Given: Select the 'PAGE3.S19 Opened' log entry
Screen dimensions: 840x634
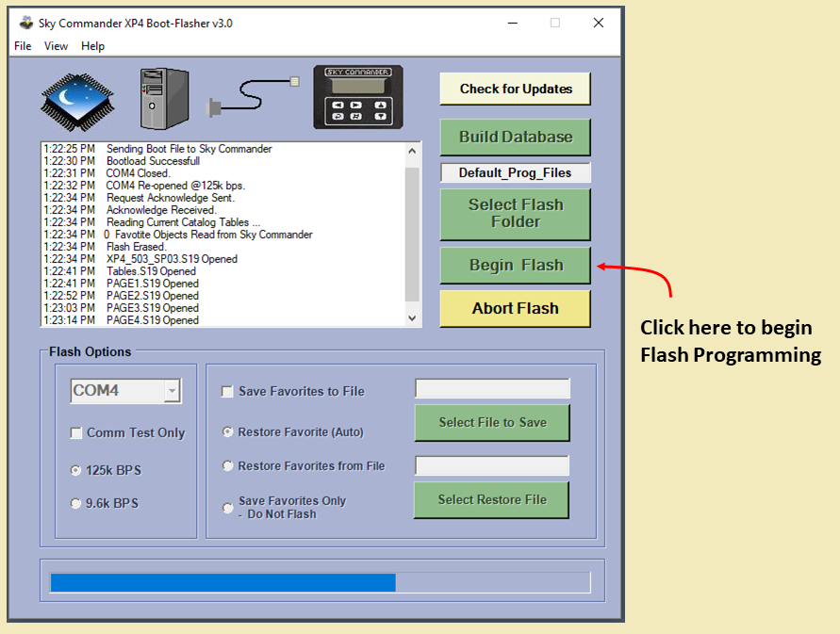Looking at the screenshot, I should (x=153, y=308).
